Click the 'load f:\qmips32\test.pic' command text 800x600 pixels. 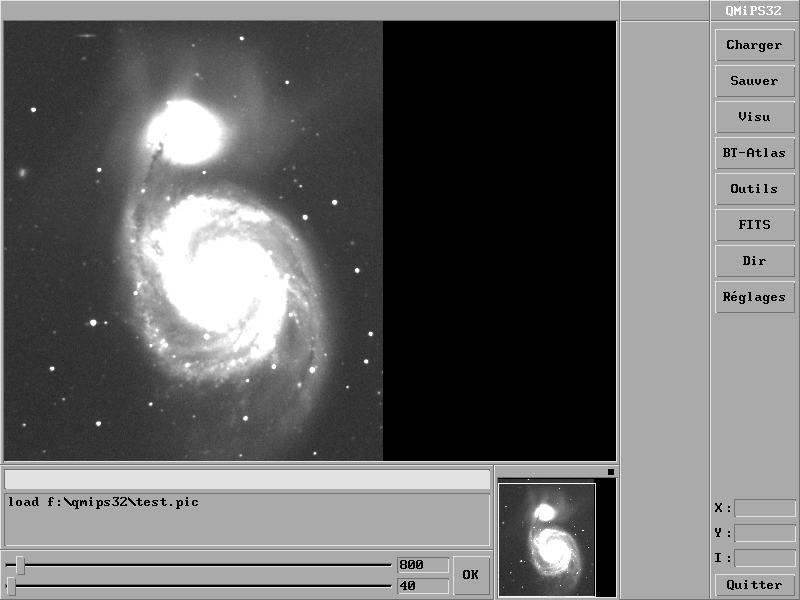click(x=103, y=502)
